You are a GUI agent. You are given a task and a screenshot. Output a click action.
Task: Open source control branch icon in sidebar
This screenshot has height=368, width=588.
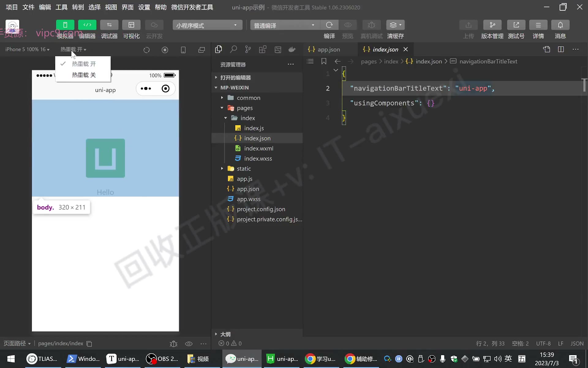(248, 49)
